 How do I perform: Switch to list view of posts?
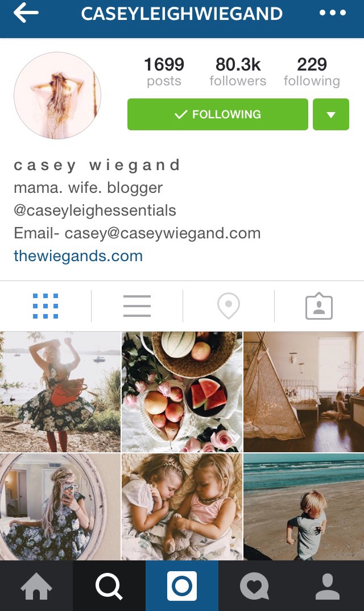click(x=137, y=306)
